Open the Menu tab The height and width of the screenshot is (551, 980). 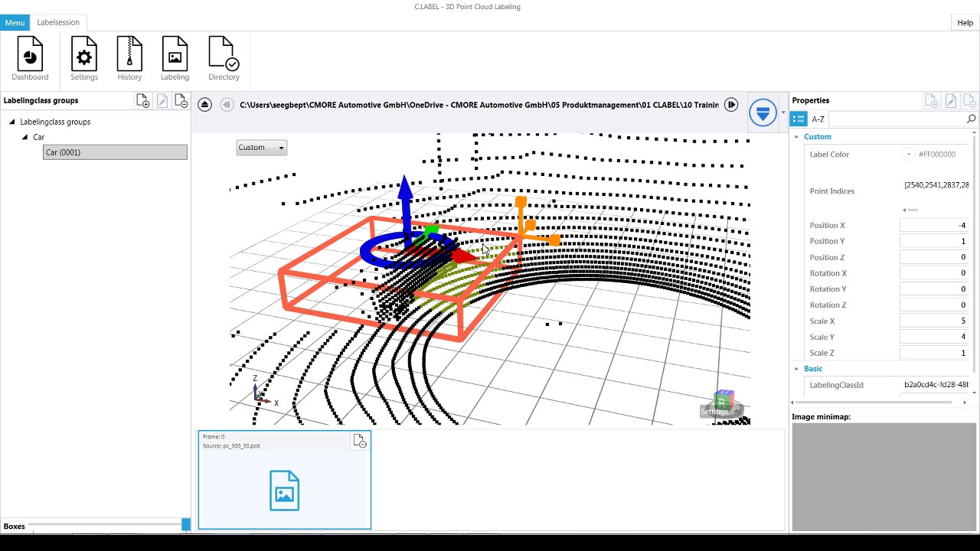pyautogui.click(x=15, y=23)
